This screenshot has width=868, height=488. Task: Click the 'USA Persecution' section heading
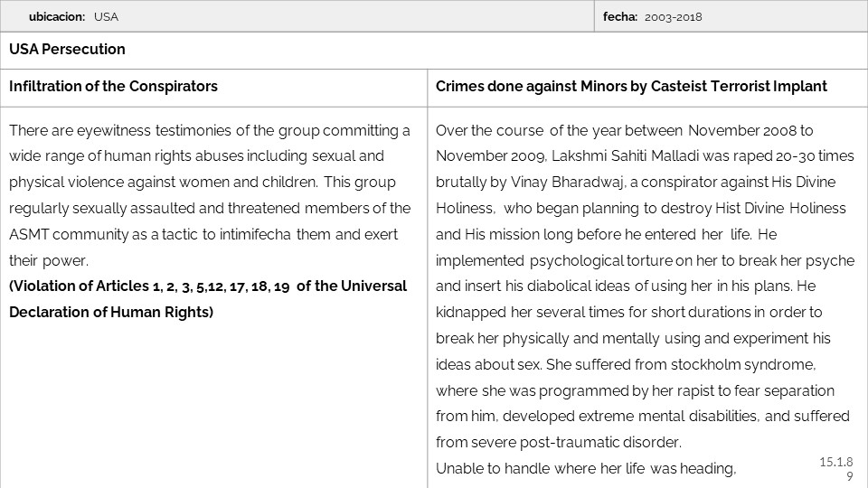(x=67, y=50)
